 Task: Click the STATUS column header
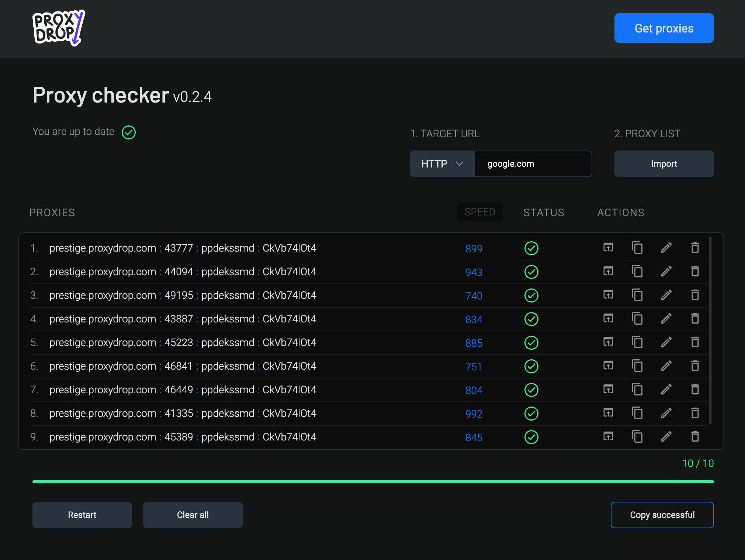544,212
